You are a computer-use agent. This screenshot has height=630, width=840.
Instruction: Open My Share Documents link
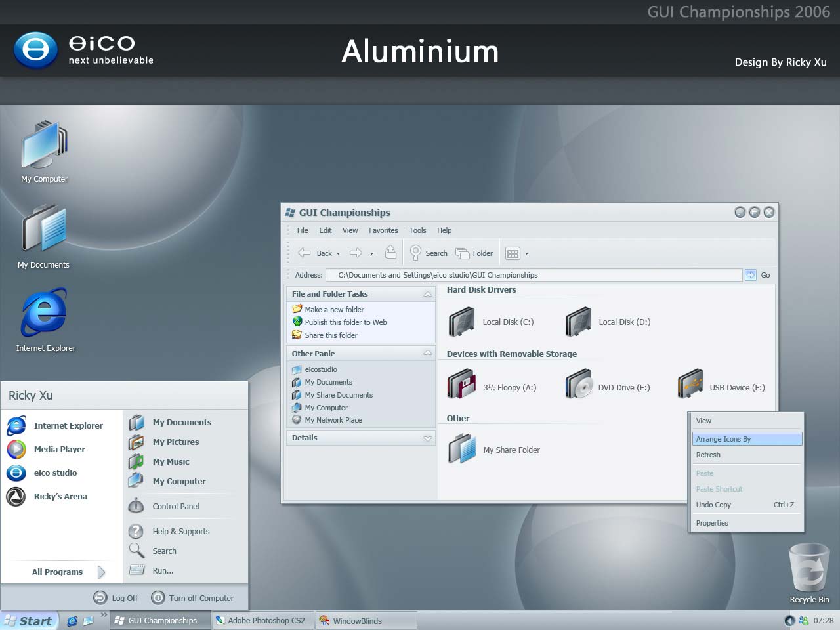click(332, 395)
